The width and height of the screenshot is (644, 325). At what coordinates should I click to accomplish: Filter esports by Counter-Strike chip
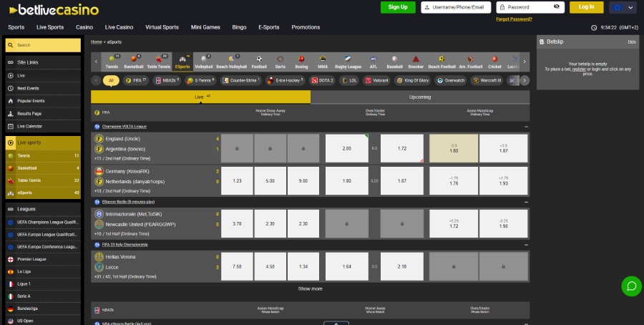click(240, 80)
